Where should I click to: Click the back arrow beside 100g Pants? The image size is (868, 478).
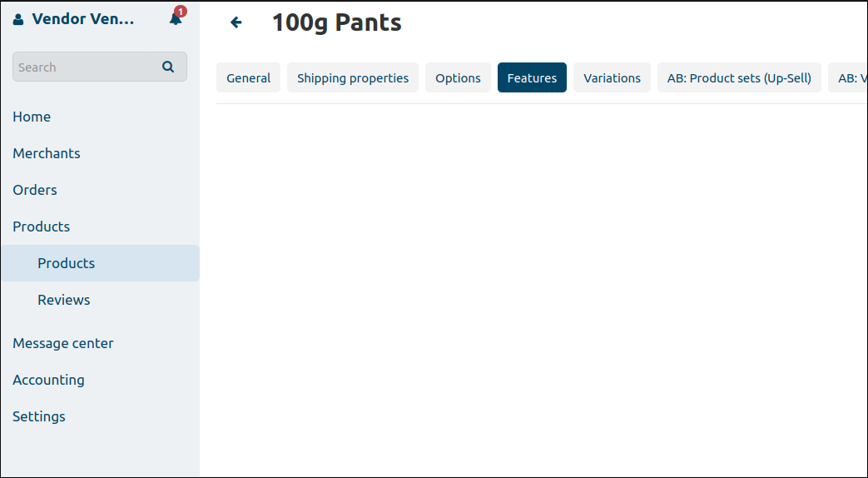click(236, 22)
